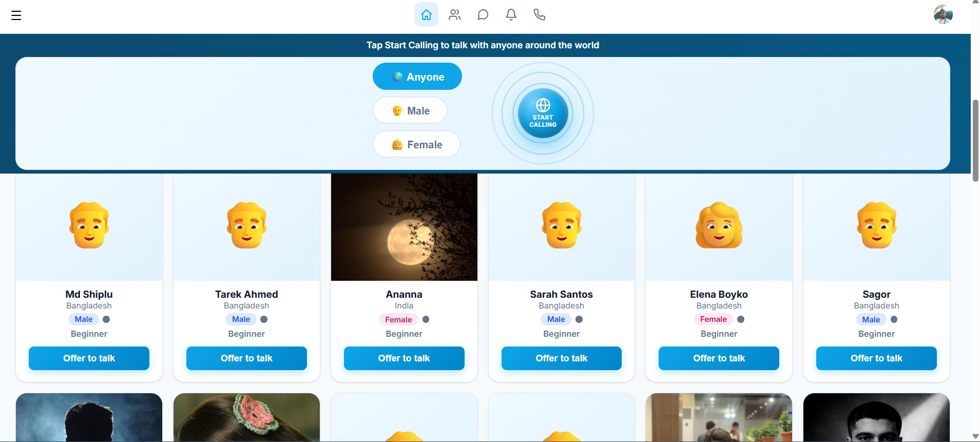Go to the Home icon tab

coord(427,15)
